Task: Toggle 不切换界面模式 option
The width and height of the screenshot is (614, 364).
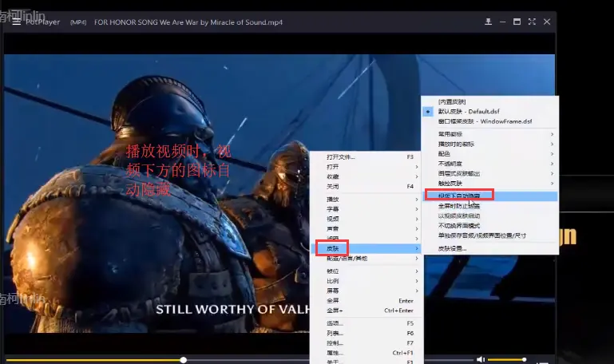Action: pos(490,225)
